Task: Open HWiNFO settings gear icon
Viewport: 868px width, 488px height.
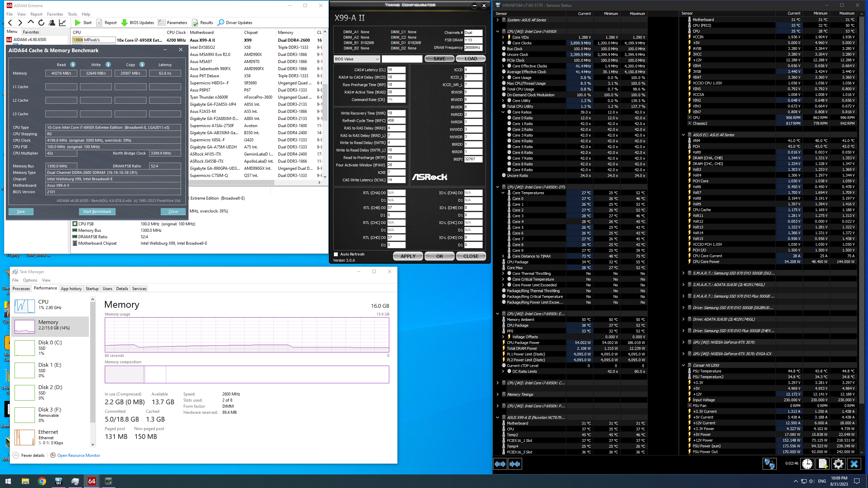Action: tap(838, 464)
